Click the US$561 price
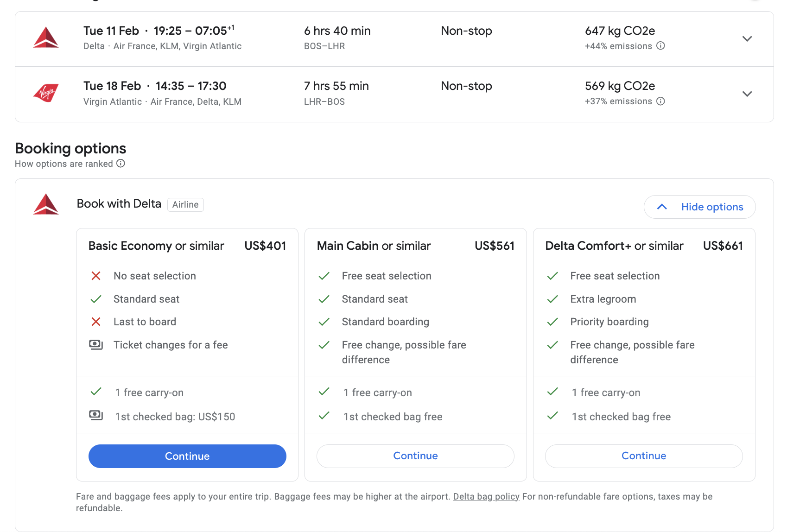 point(495,246)
